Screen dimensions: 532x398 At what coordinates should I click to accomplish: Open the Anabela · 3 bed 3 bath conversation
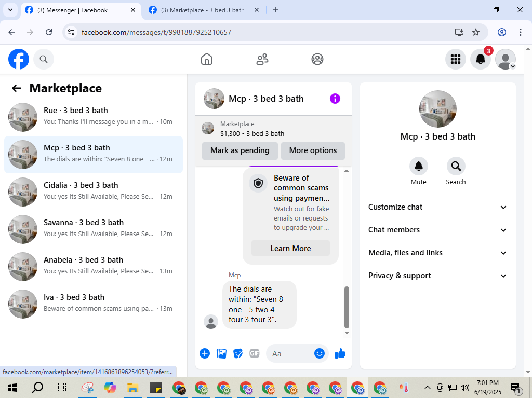[x=94, y=267]
